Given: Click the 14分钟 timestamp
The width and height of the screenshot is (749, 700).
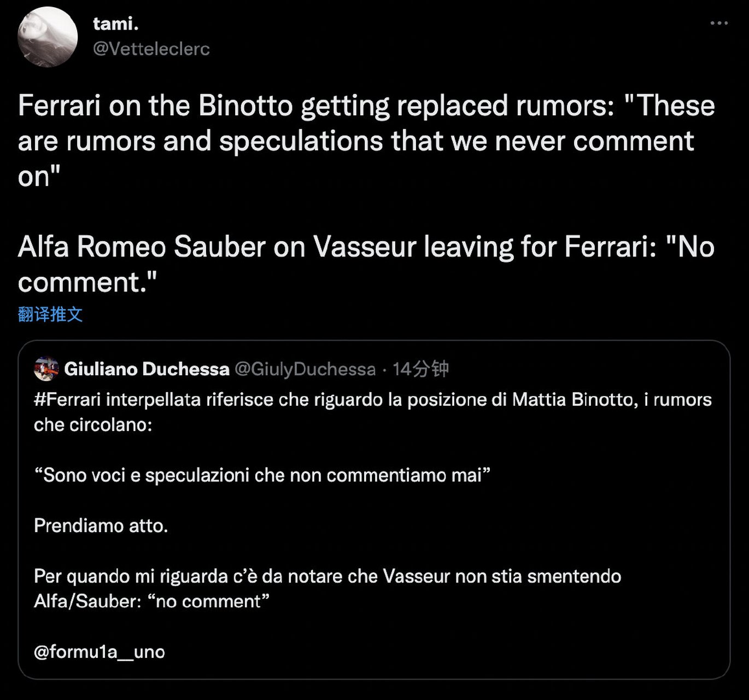Looking at the screenshot, I should coord(420,369).
